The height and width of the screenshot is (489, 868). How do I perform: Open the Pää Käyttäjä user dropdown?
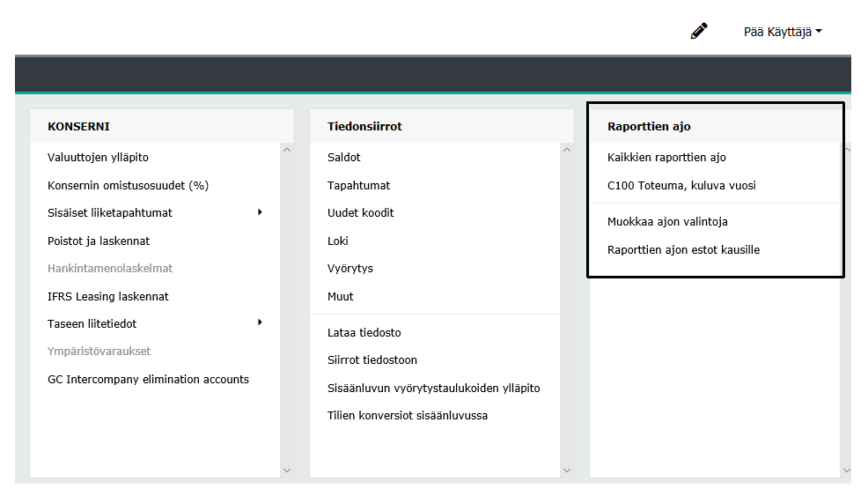tap(782, 32)
